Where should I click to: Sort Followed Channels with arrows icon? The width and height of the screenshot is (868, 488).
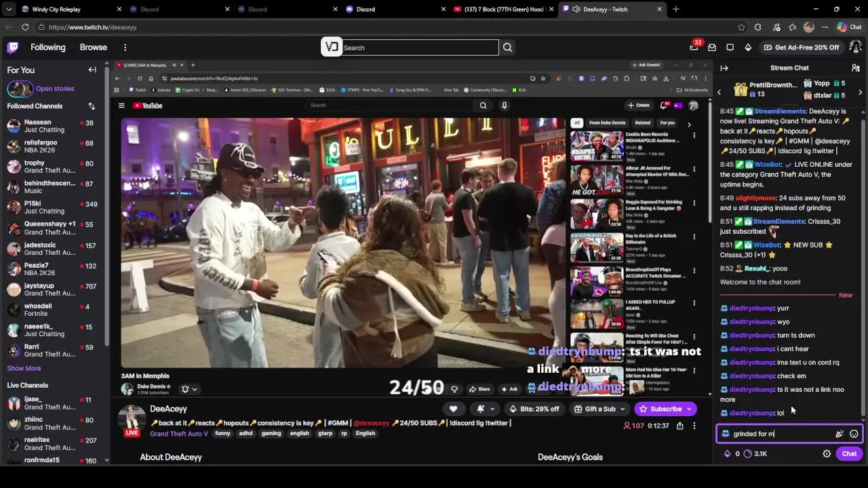click(x=92, y=106)
